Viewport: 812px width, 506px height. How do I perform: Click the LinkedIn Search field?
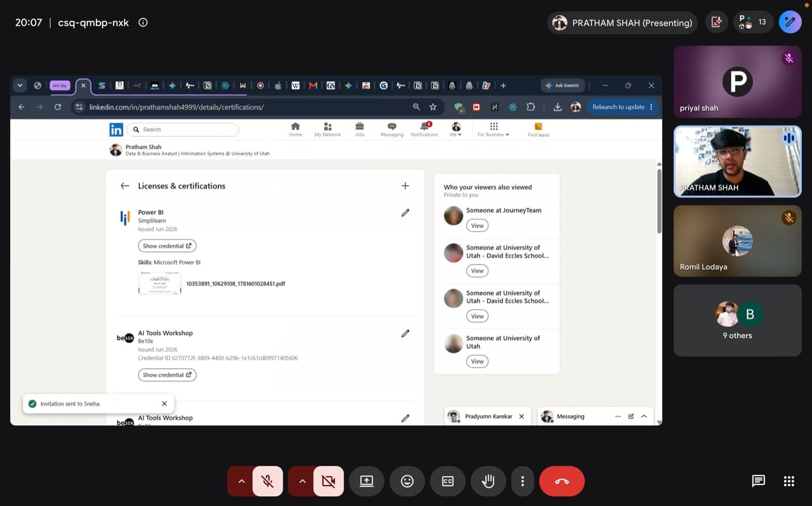[x=183, y=130]
